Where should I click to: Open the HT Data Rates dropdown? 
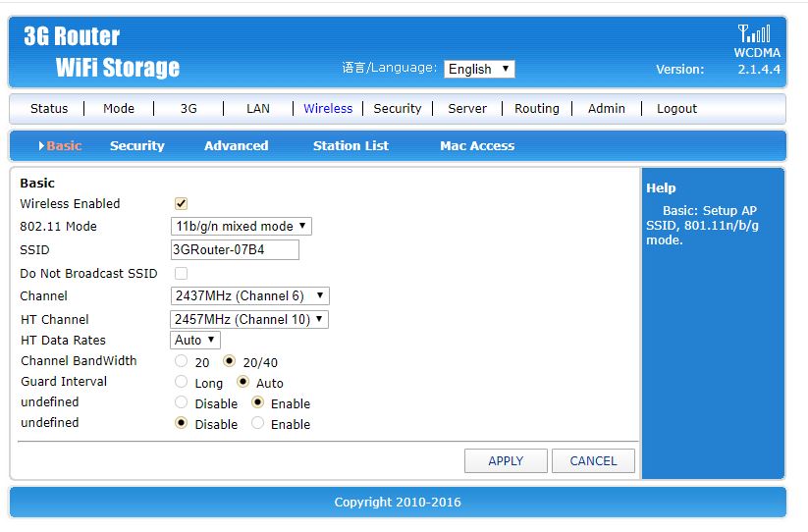pos(194,340)
